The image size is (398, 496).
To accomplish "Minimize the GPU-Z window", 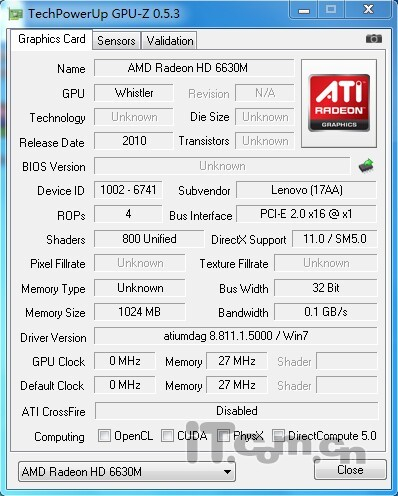I will pyautogui.click(x=304, y=9).
